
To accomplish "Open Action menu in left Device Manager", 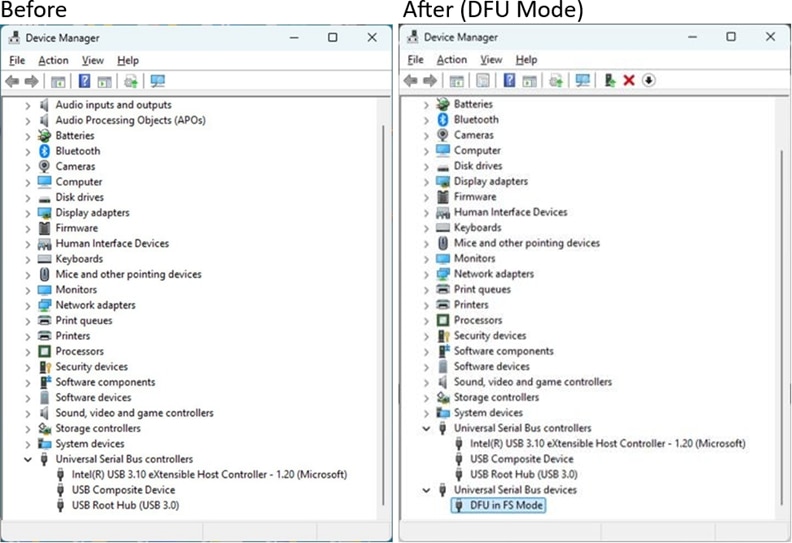I will pyautogui.click(x=53, y=60).
